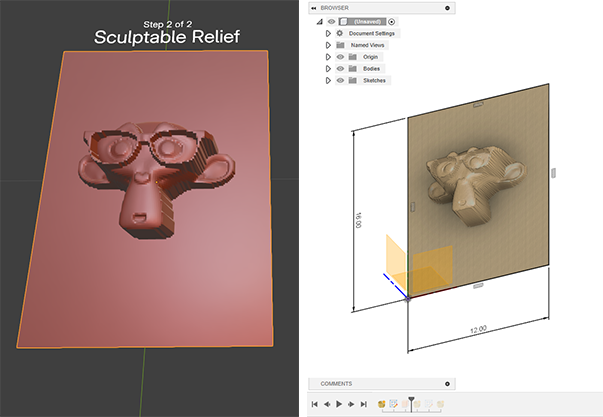Click the Bodies folder icon
The image size is (603, 417).
[353, 68]
